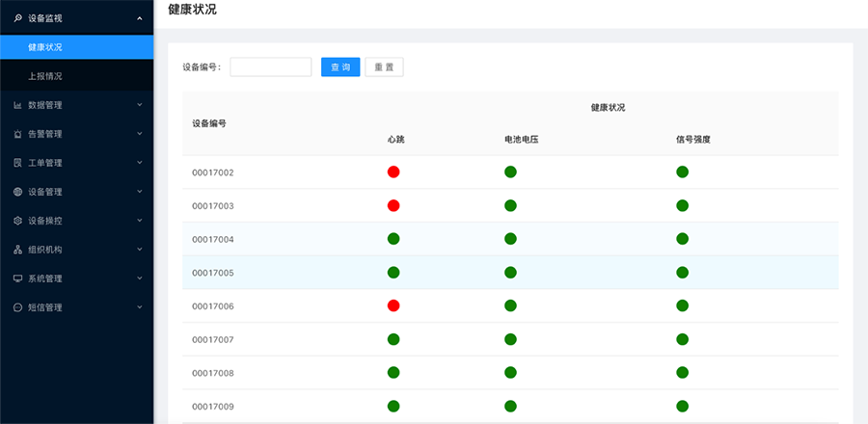The image size is (868, 424).
Task: Open the 上报情况 submenu item
Action: click(76, 76)
